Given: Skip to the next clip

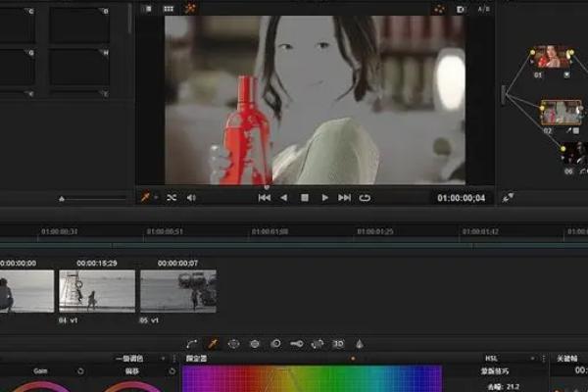Looking at the screenshot, I should tap(344, 197).
